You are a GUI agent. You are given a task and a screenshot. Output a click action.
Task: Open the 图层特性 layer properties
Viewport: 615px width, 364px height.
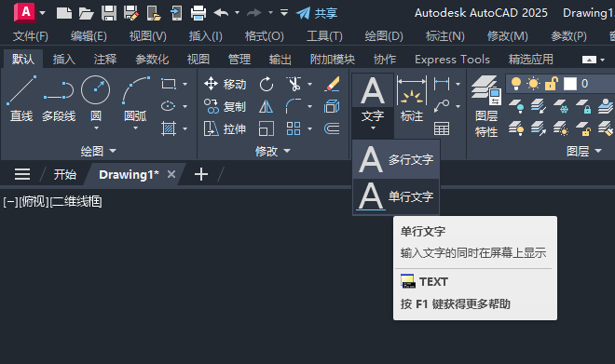[x=486, y=106]
